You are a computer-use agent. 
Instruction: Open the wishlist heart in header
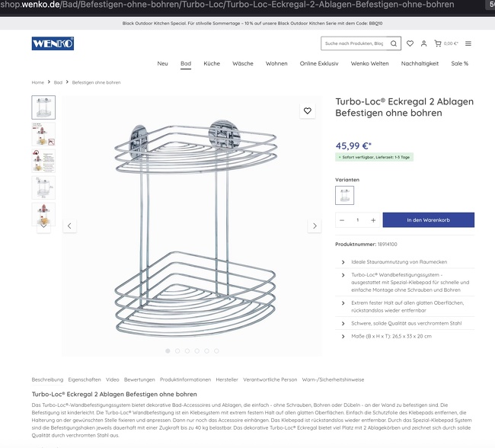pyautogui.click(x=410, y=43)
